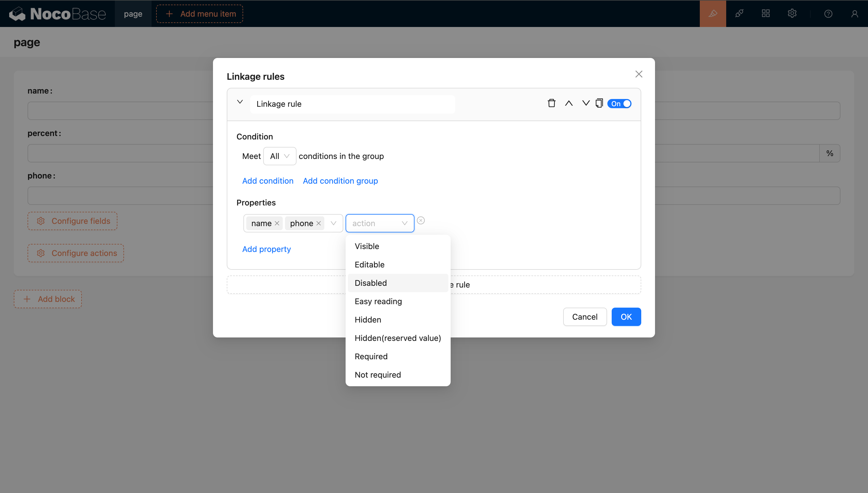The width and height of the screenshot is (868, 493).
Task: Choose Required option
Action: [x=398, y=356]
